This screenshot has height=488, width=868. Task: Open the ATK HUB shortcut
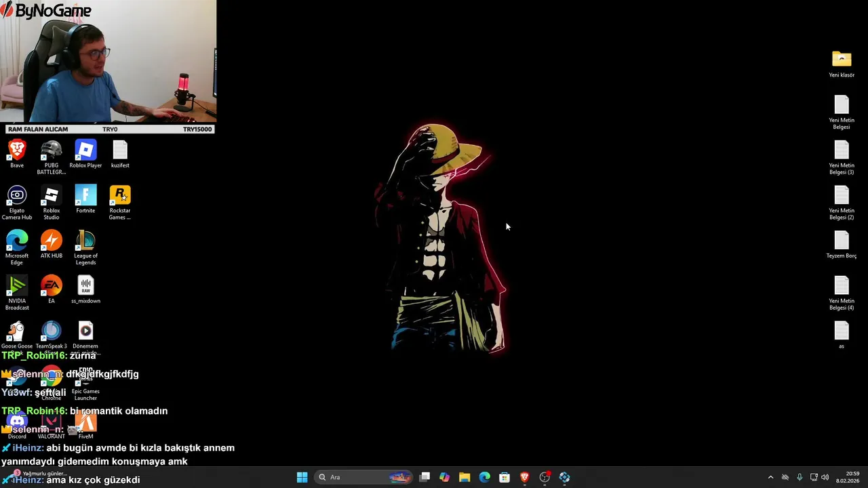coord(52,245)
